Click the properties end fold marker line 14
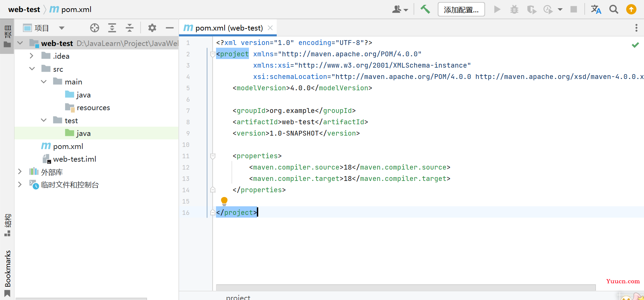This screenshot has height=300, width=644. point(213,190)
